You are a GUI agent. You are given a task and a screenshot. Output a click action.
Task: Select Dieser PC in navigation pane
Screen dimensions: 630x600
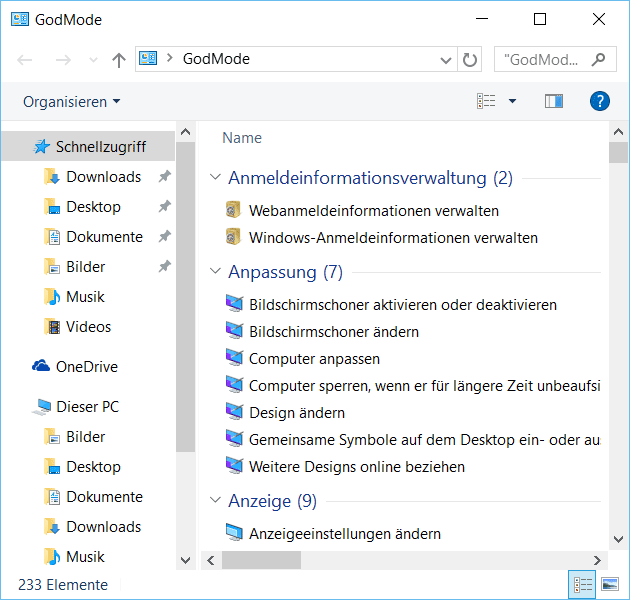(88, 407)
